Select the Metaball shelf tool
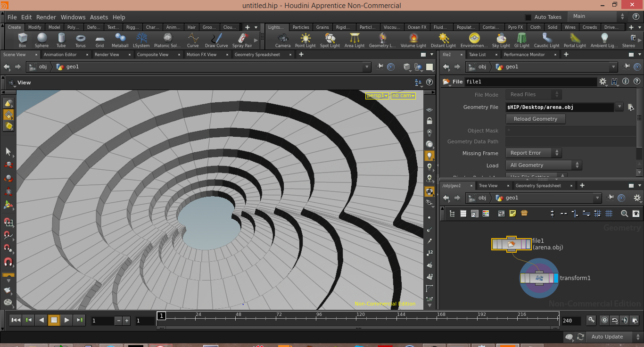644x347 pixels. tap(120, 40)
